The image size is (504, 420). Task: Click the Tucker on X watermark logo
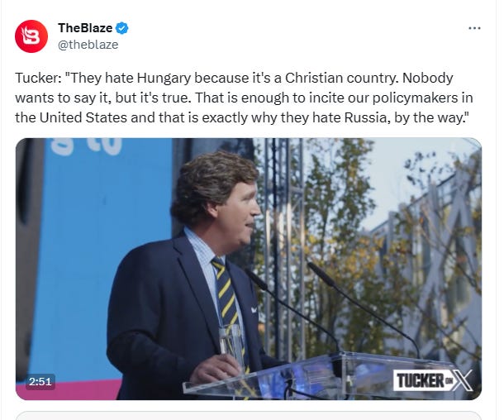pos(433,380)
